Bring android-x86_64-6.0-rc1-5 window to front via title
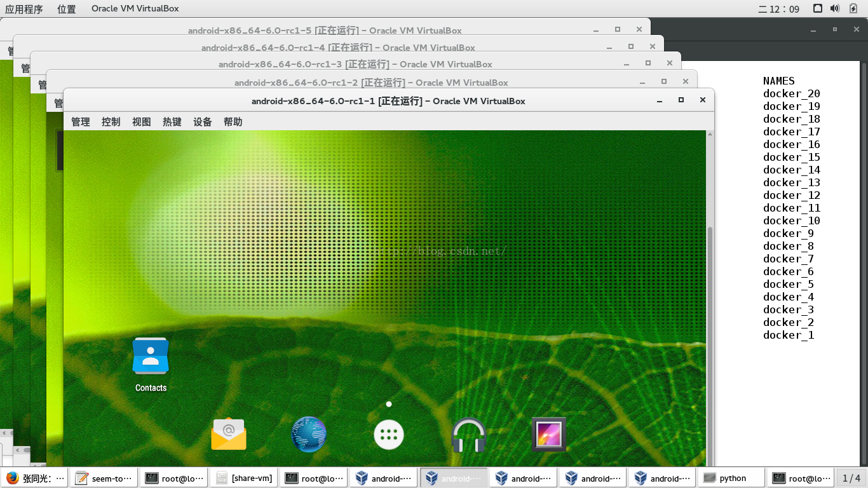This screenshot has width=868, height=488. pyautogui.click(x=325, y=30)
